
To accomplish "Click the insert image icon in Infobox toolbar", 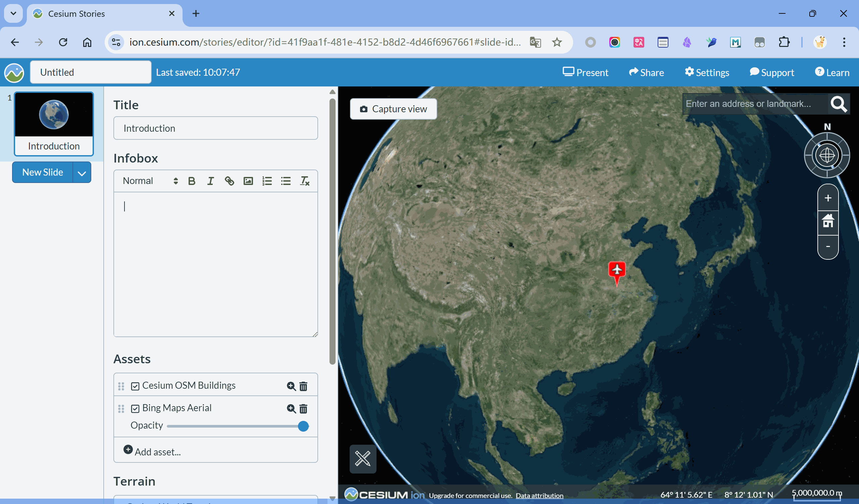I will (248, 181).
